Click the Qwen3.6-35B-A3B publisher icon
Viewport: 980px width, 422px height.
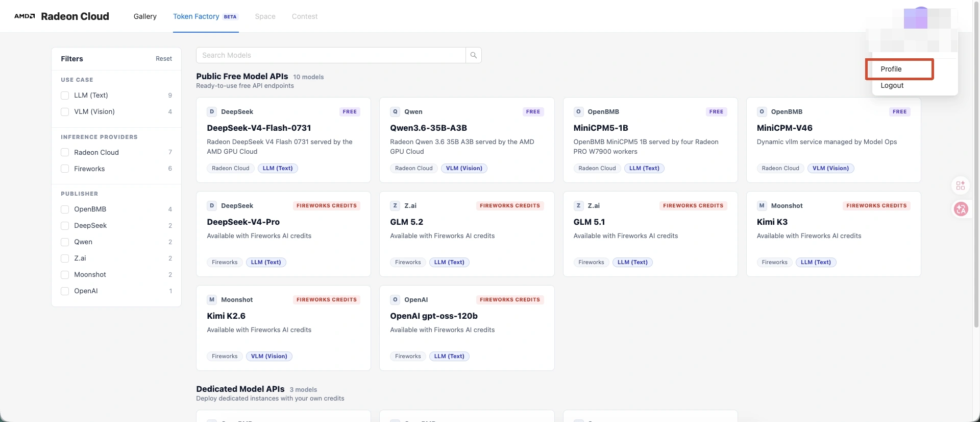(x=395, y=111)
